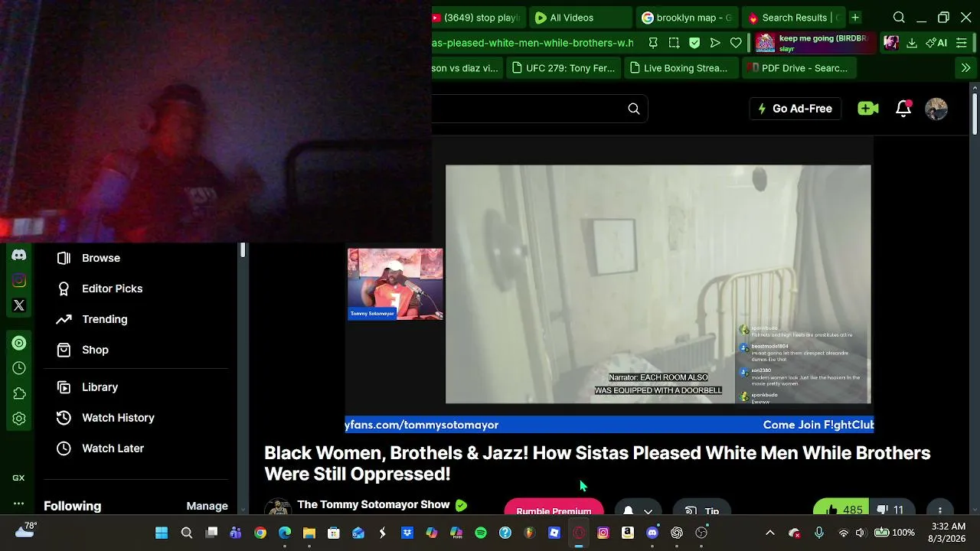Click the Rumble search input field

527,109
